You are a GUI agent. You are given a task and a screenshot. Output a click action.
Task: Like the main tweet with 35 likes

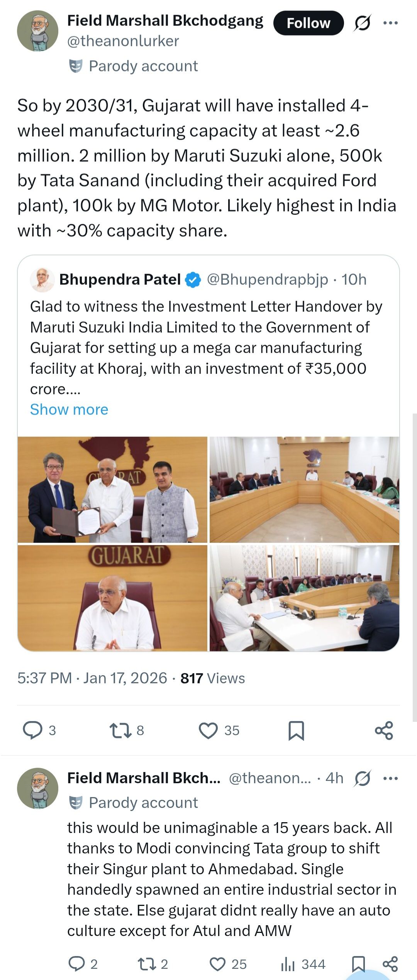(208, 730)
